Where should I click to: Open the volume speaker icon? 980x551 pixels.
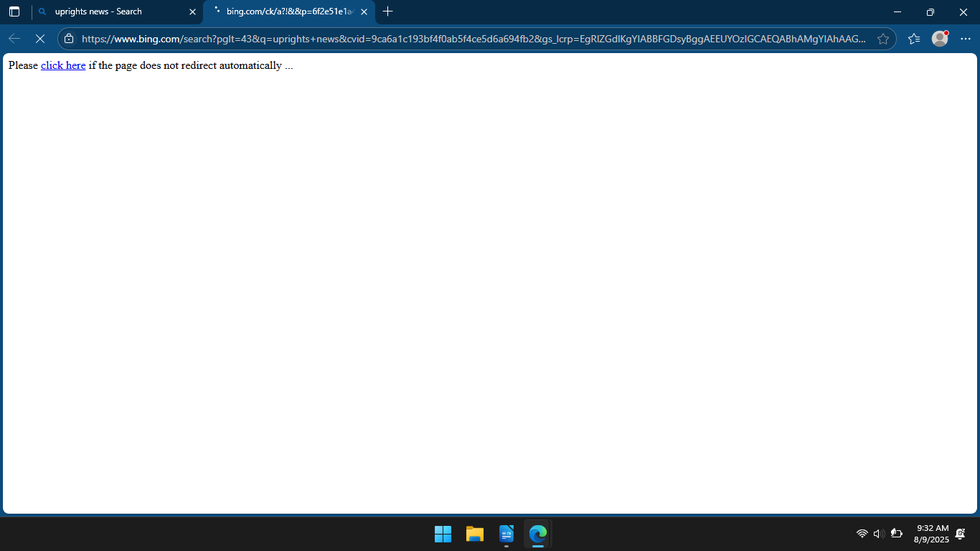pyautogui.click(x=878, y=534)
